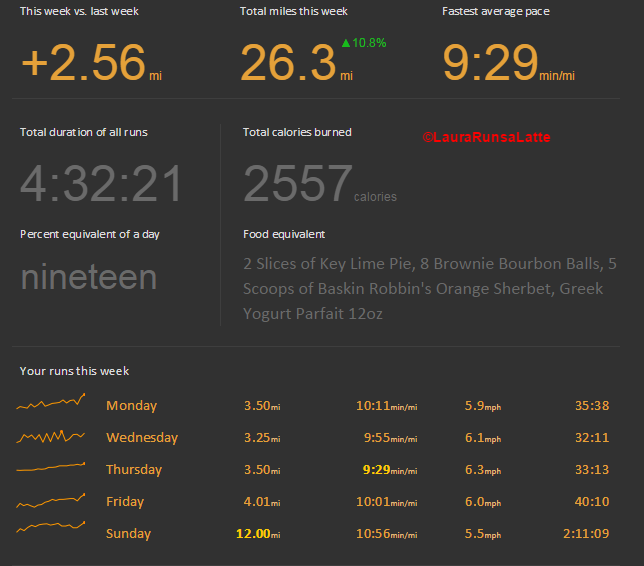Click the +2.56 week comparison value
The image size is (644, 566).
[83, 64]
